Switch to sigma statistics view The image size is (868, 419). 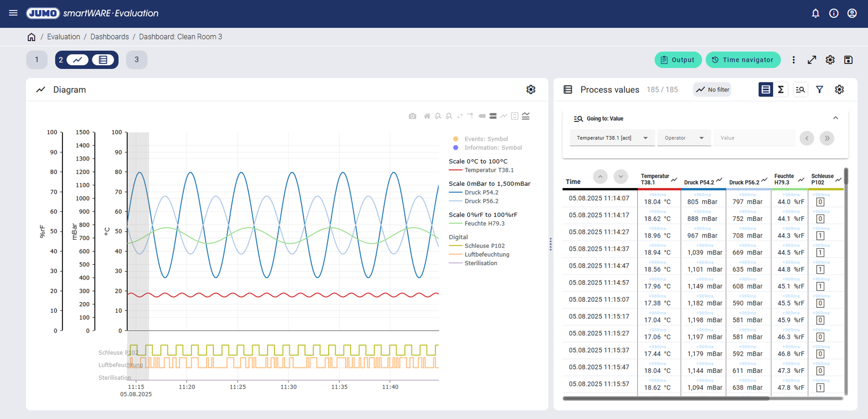click(781, 89)
